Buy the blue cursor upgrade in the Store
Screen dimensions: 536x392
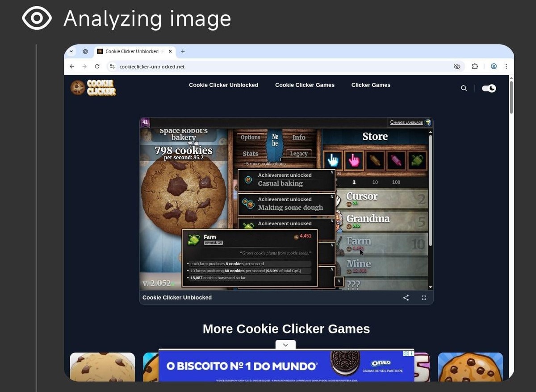click(333, 161)
